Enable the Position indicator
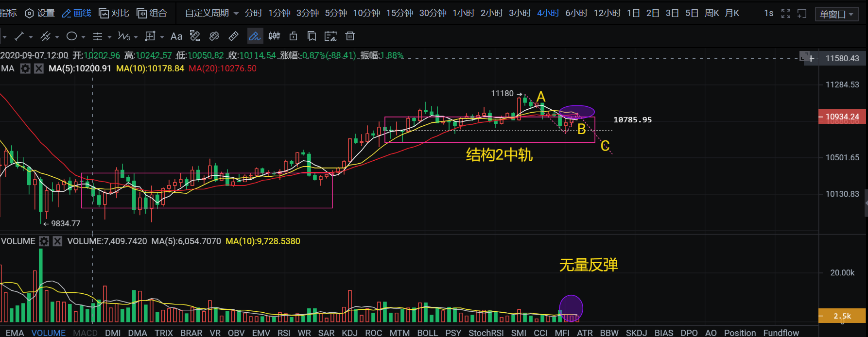The image size is (868, 337). tap(740, 333)
